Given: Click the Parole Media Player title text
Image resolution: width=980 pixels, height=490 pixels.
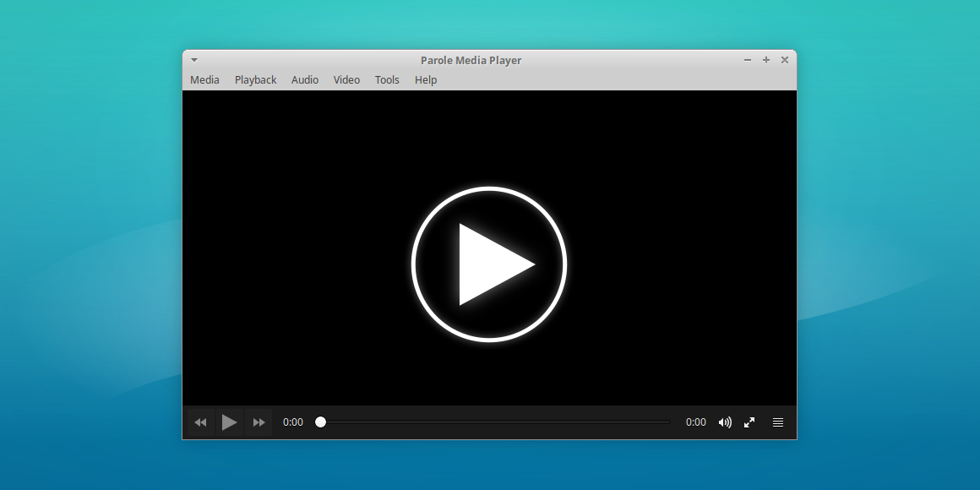Looking at the screenshot, I should (x=471, y=61).
